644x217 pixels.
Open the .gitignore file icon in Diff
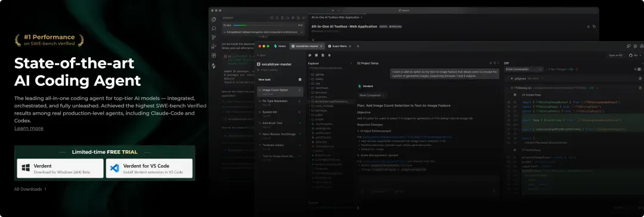[511, 78]
